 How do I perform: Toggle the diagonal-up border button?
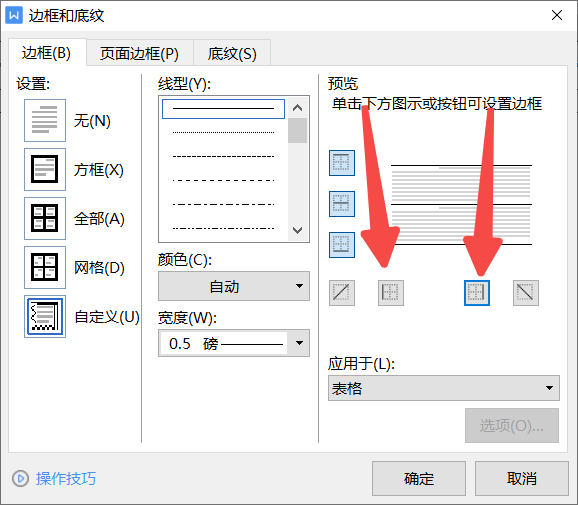(342, 293)
